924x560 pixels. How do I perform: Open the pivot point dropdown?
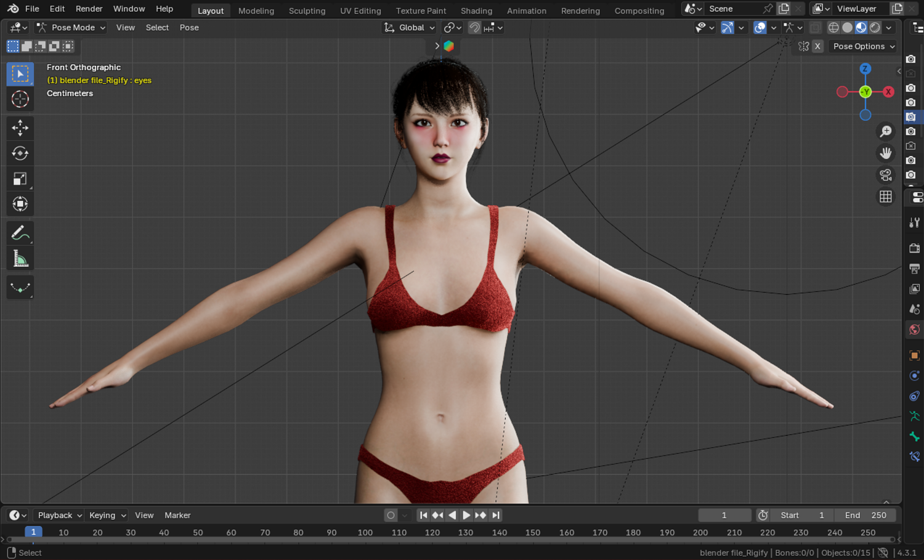(x=453, y=28)
